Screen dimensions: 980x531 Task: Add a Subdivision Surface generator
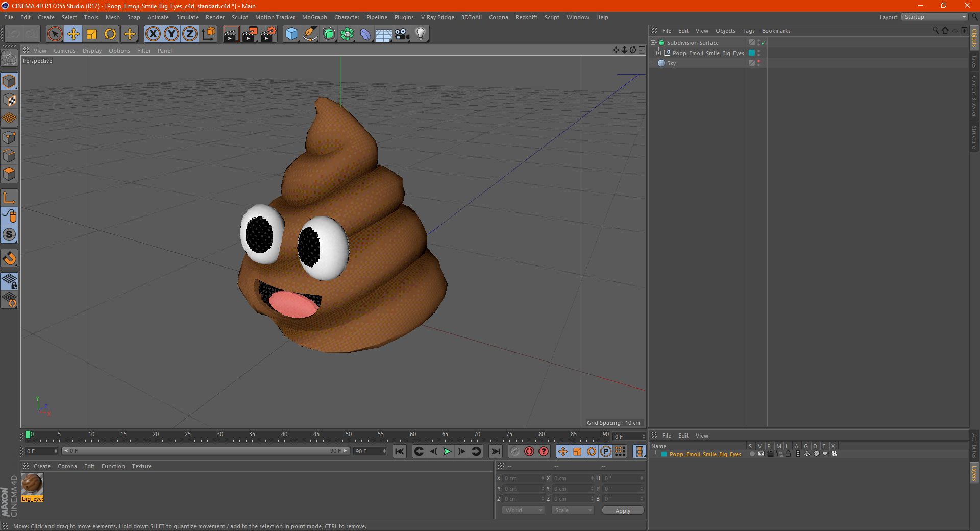coord(329,34)
